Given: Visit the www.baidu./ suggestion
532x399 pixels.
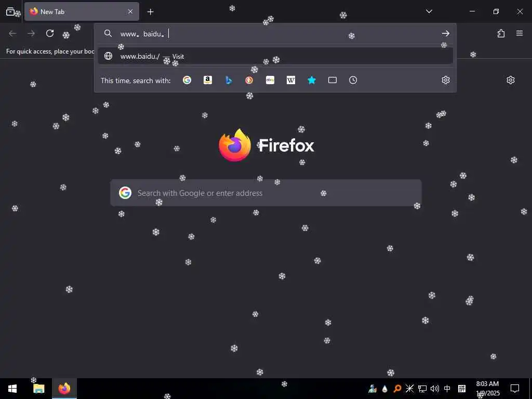Looking at the screenshot, I should (x=275, y=56).
